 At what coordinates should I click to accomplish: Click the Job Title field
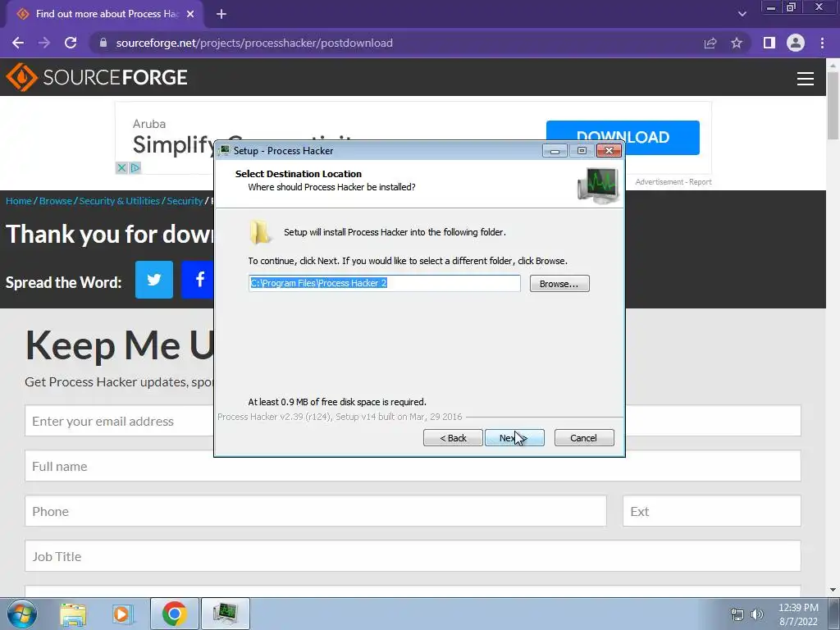tap(413, 556)
